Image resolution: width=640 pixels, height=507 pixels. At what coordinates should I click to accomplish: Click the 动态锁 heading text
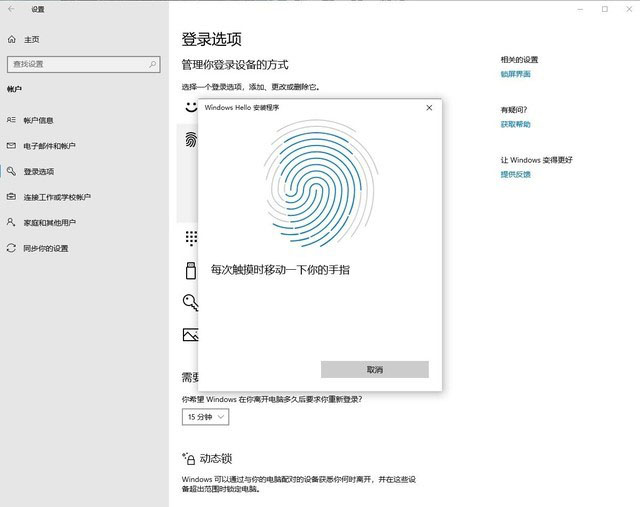pos(216,458)
